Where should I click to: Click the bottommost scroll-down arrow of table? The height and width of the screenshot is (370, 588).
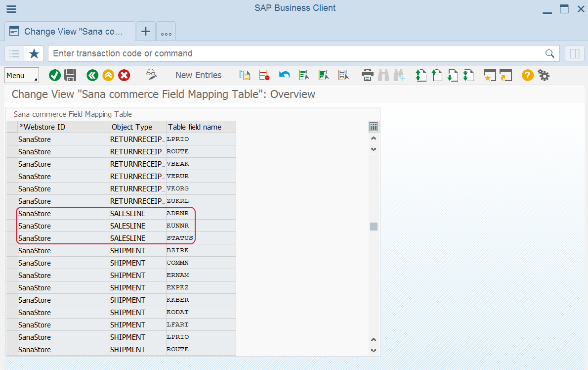374,351
